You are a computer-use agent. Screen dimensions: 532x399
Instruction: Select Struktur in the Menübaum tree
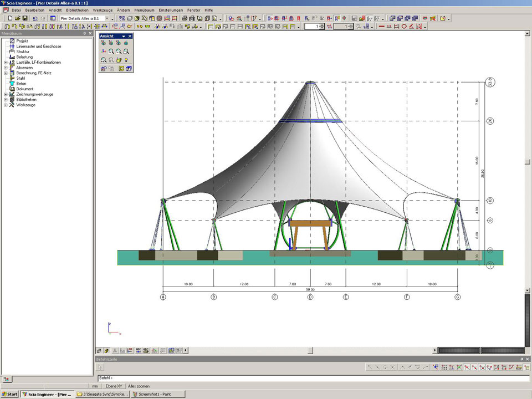point(23,52)
